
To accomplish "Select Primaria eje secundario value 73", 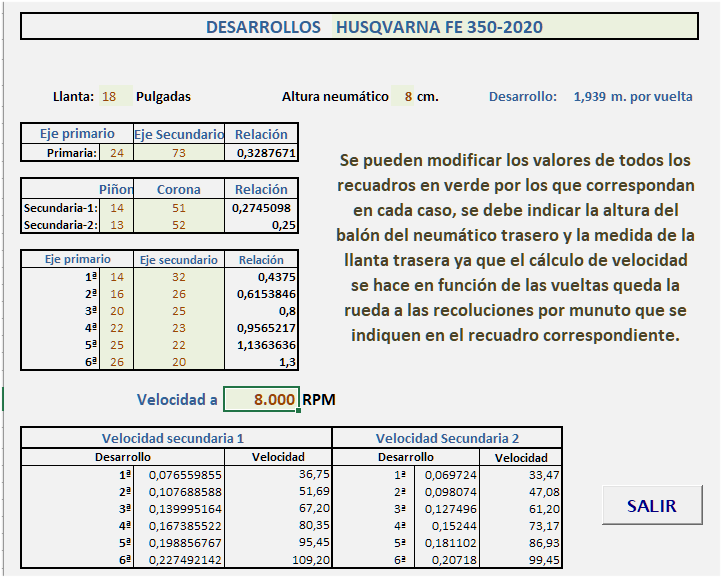I will [179, 153].
